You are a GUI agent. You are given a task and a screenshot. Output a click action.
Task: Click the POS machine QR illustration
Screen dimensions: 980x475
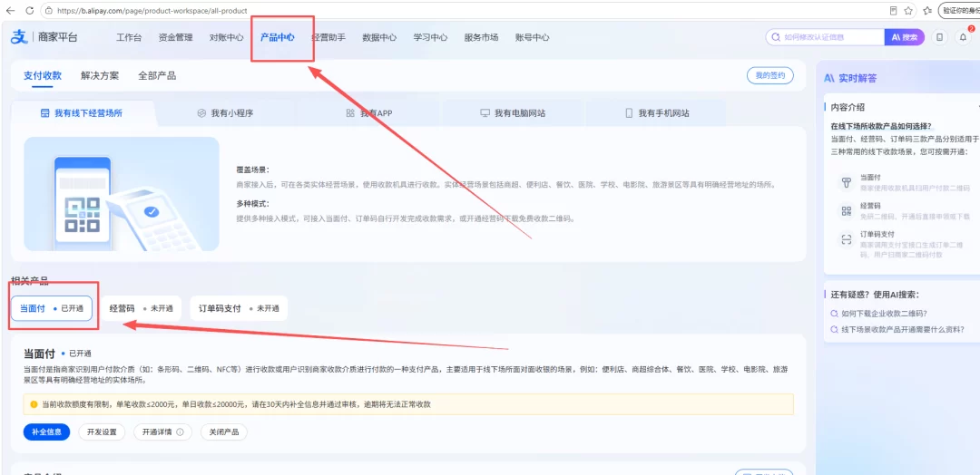click(x=122, y=194)
